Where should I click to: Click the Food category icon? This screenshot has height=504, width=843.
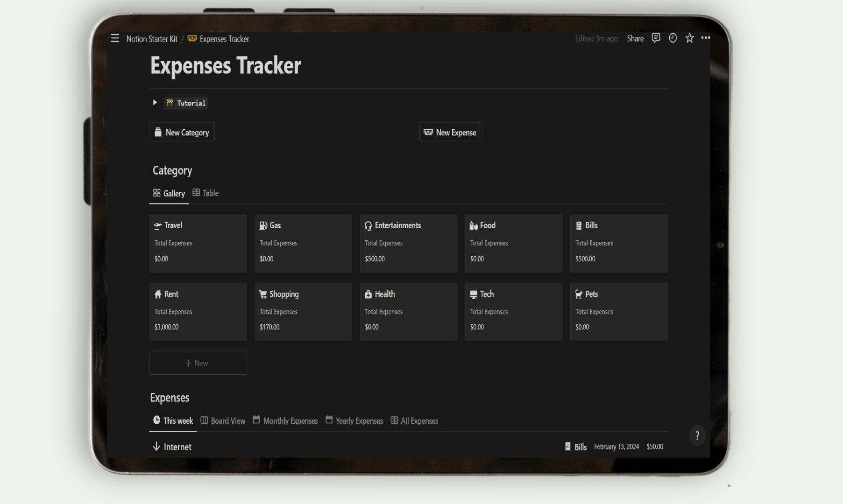pyautogui.click(x=474, y=226)
